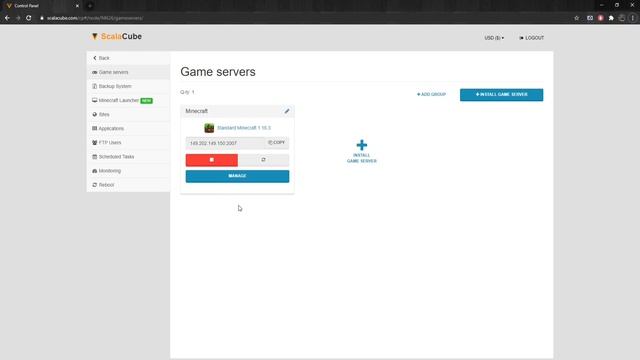This screenshot has height=360, width=640.
Task: Click the Reboot refresh icon
Action: tap(94, 185)
